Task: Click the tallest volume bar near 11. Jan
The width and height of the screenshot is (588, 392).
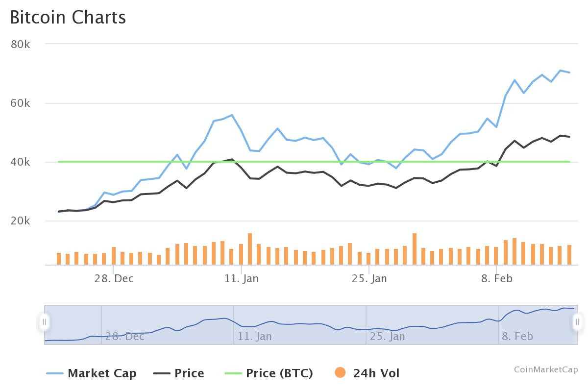Action: [x=250, y=249]
